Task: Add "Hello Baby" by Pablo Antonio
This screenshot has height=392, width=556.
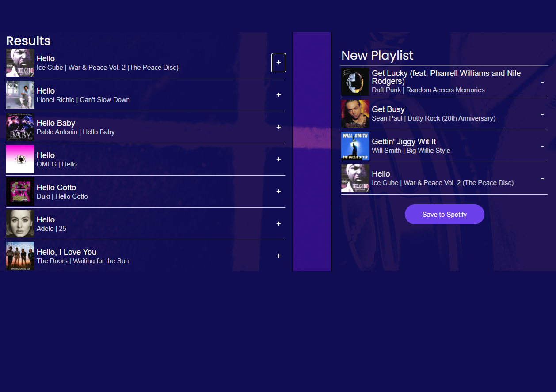Action: (278, 127)
